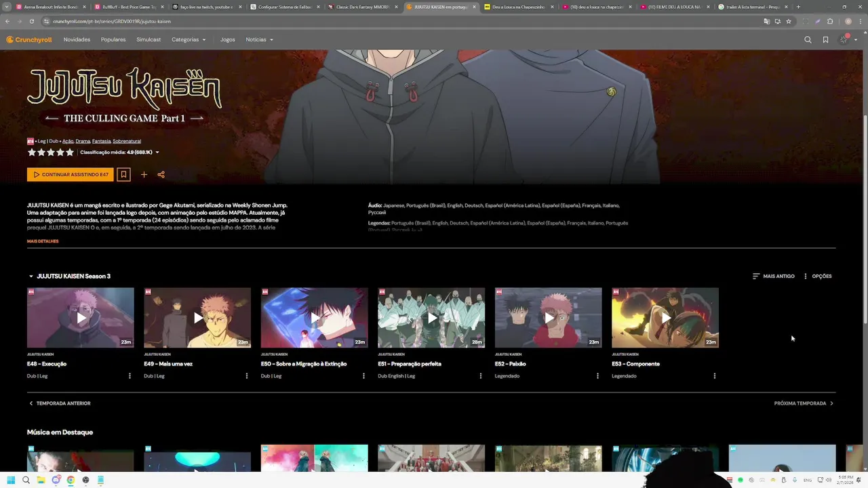Screen dimensions: 868x488
Task: Bookmark this page with star icon
Action: point(789,21)
